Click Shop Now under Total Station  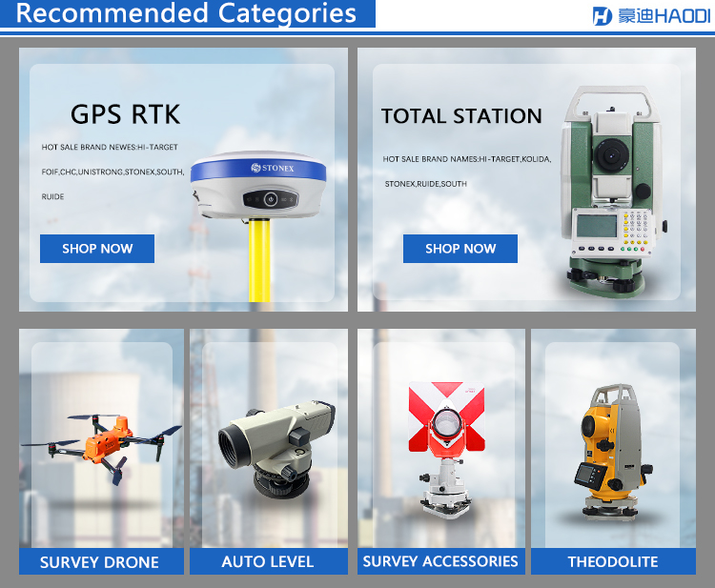(460, 249)
